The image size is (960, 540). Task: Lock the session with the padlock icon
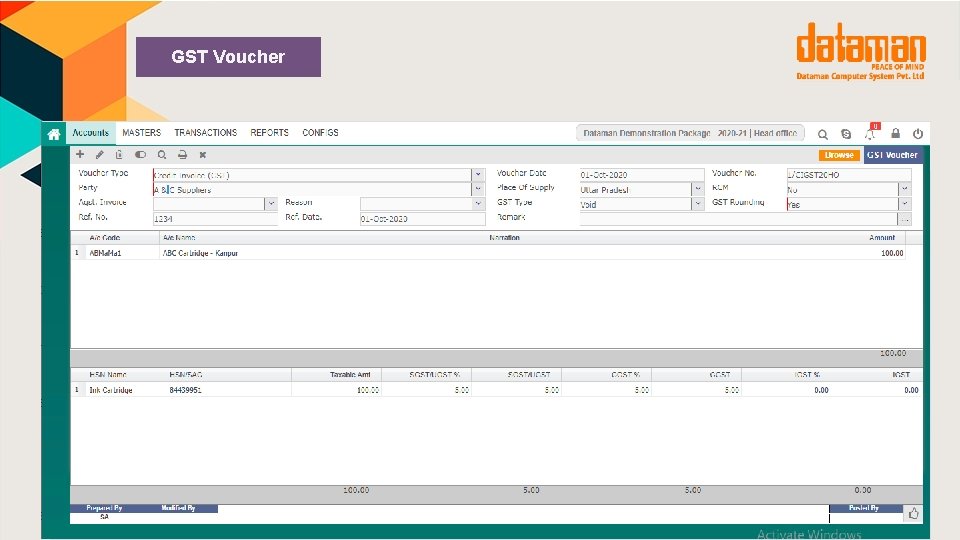coord(895,133)
